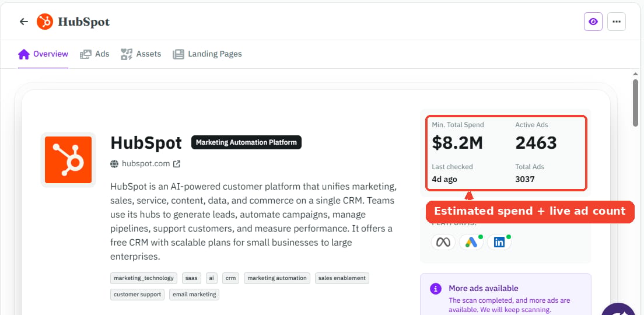Click the More ads available heading
The image size is (644, 315).
[x=484, y=288]
